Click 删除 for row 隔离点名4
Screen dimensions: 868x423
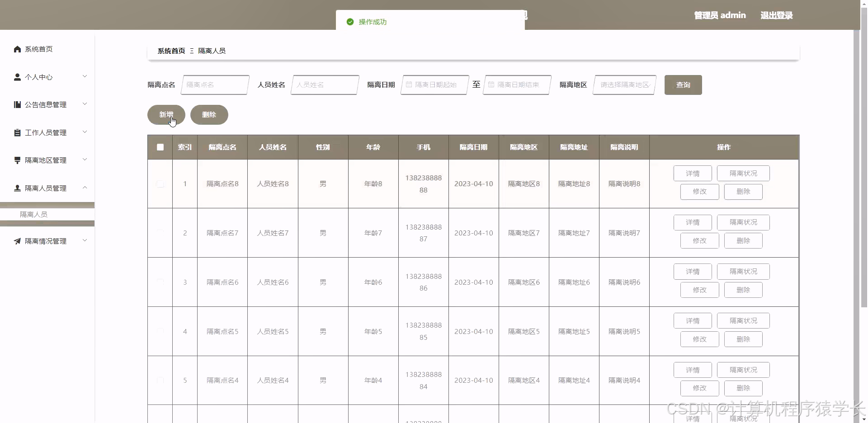[x=743, y=388]
